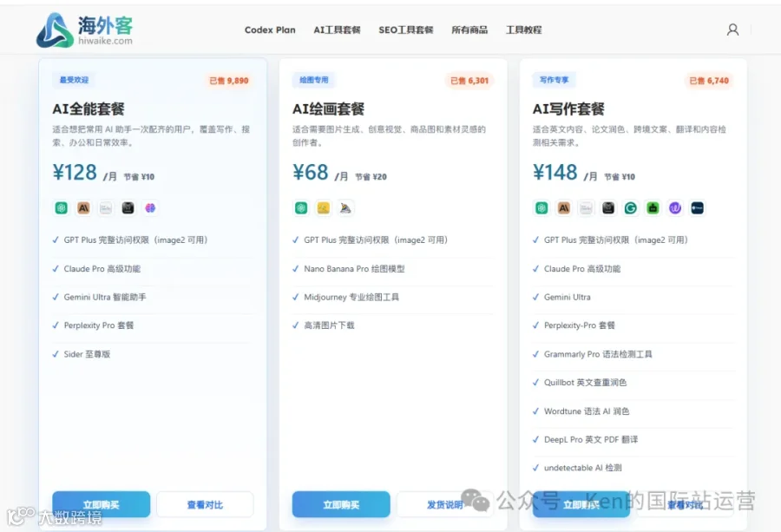Click the hiwaike.com 海外客 logo

pyautogui.click(x=85, y=30)
